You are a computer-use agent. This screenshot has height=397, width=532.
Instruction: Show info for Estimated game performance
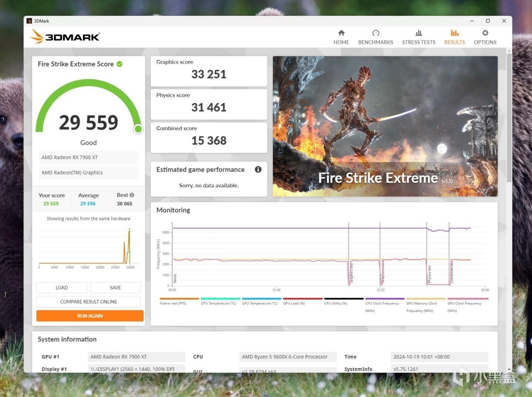click(x=258, y=169)
